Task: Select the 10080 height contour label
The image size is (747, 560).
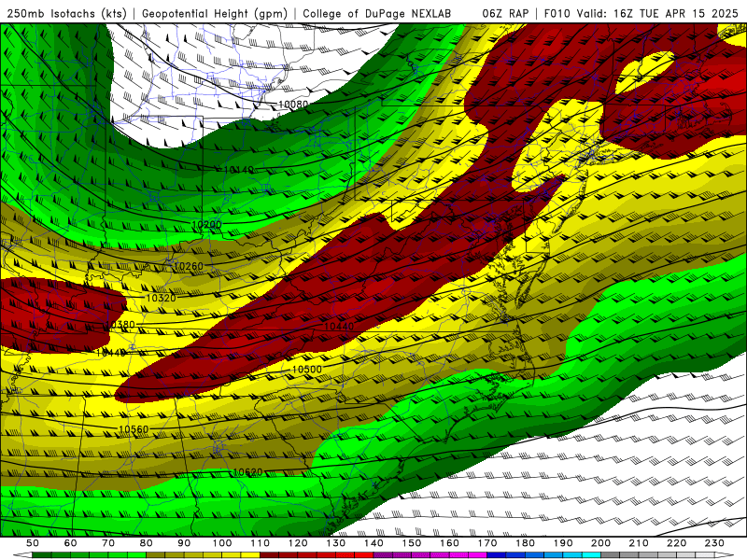Action: (x=293, y=105)
